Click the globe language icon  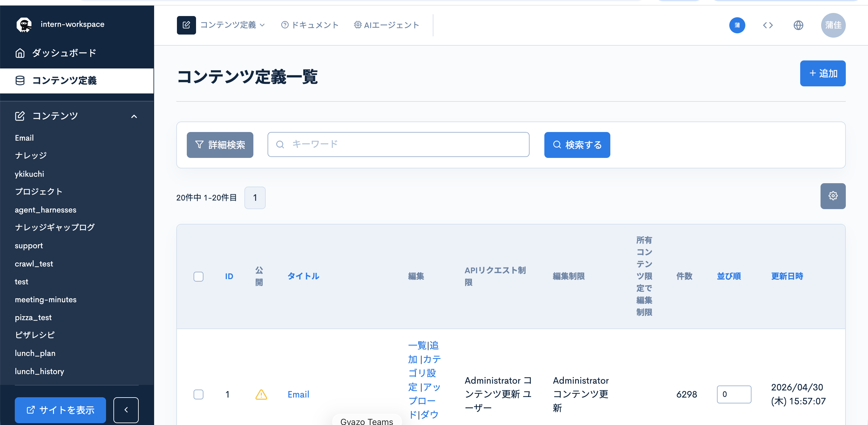point(798,25)
